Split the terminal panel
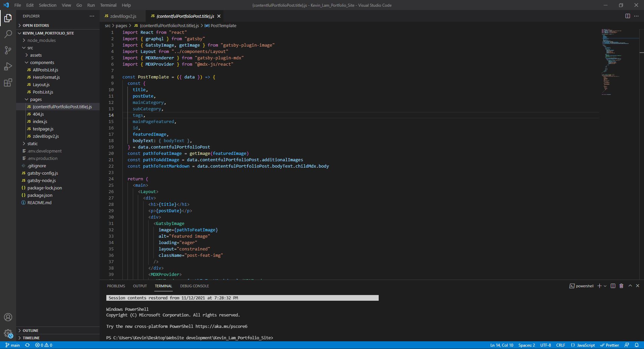 [x=613, y=286]
